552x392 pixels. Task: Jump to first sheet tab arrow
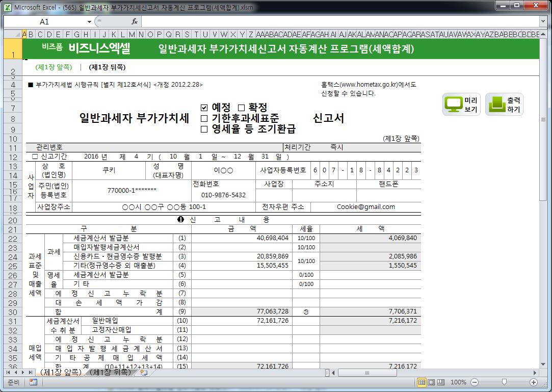pos(8,372)
